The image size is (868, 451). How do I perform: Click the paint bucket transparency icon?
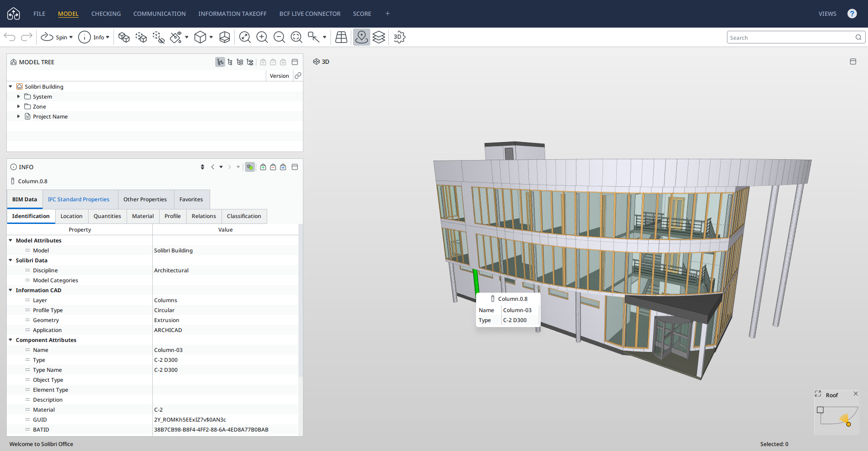176,37
